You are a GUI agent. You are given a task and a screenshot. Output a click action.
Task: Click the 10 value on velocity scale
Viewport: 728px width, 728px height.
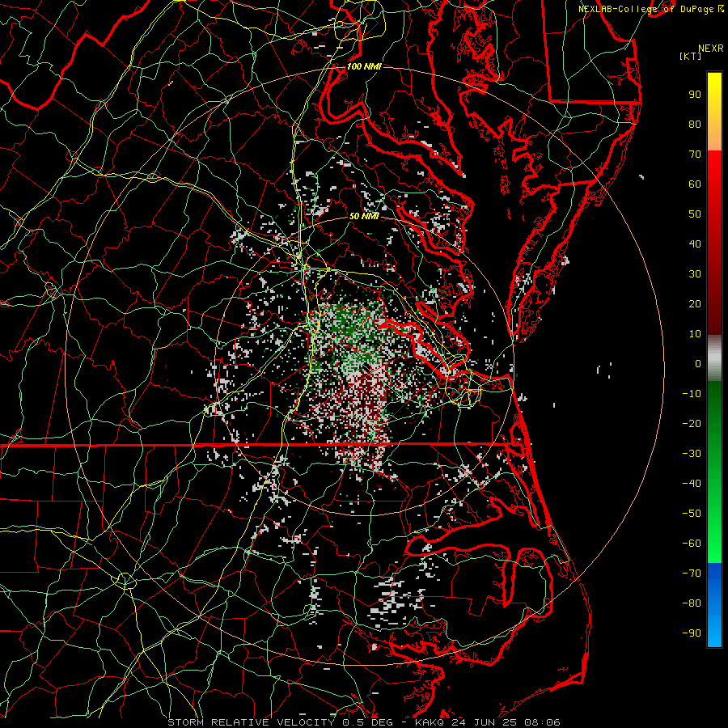point(695,334)
